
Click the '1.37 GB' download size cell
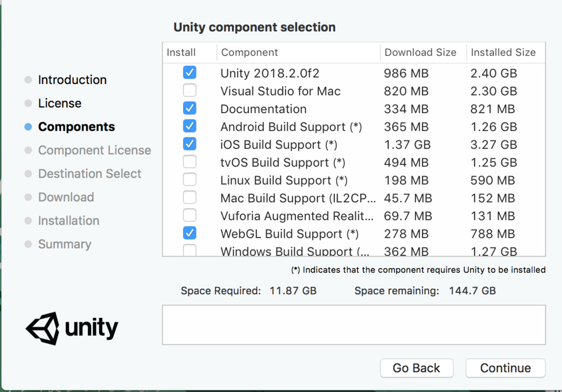(407, 145)
